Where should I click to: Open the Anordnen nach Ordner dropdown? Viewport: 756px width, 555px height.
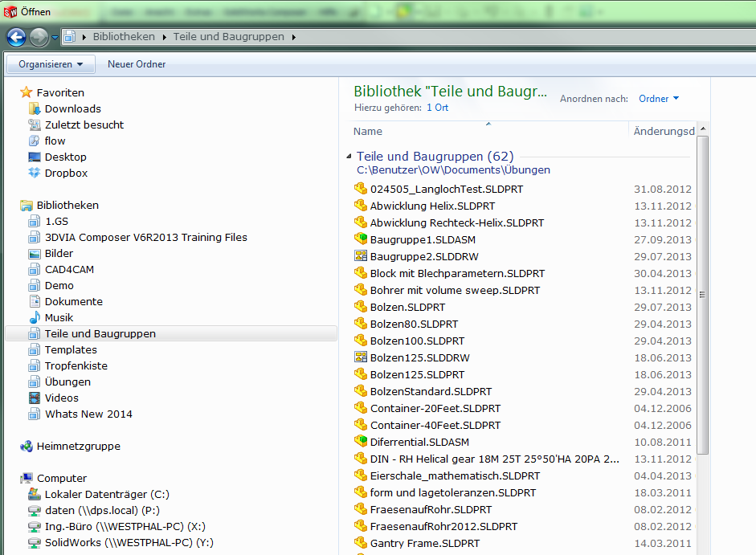click(659, 99)
